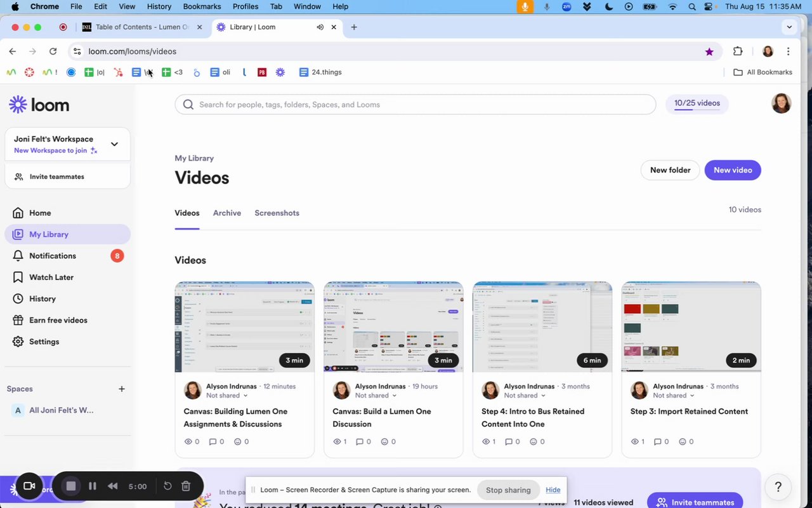Open a new Chrome tab

tap(354, 27)
